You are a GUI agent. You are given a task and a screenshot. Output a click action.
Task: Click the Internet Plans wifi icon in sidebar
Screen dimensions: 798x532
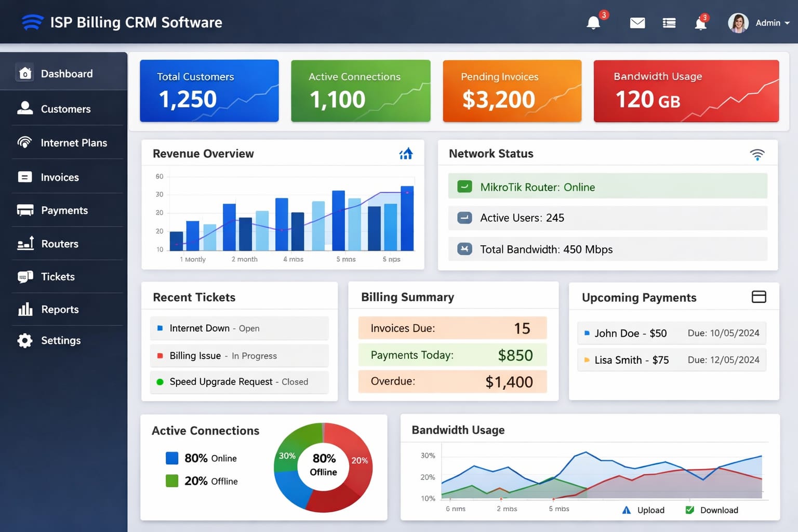[24, 142]
